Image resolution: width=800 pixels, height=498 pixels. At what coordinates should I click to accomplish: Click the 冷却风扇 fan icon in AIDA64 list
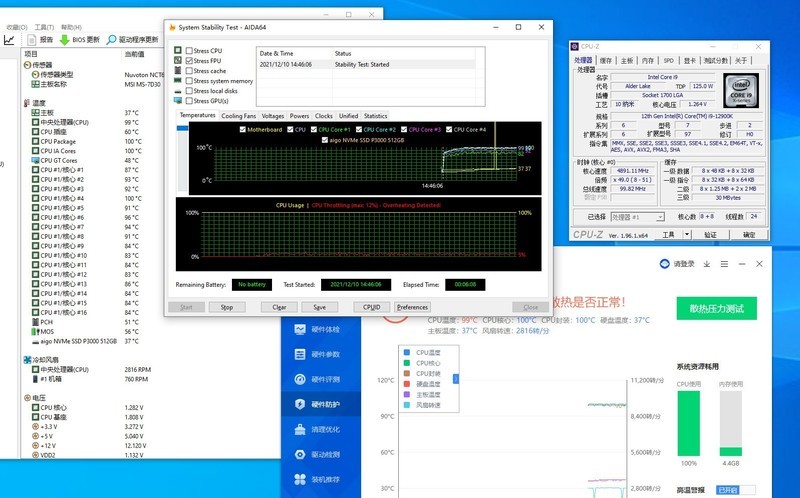pos(27,360)
